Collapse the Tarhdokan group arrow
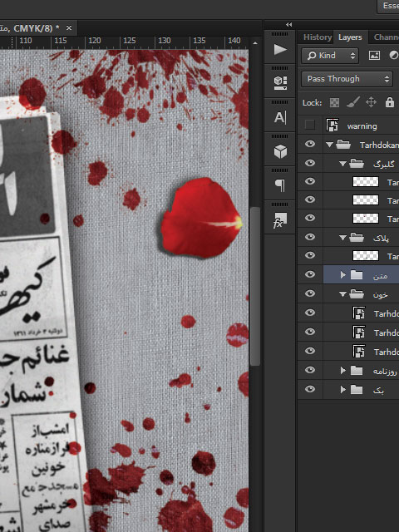 coord(329,145)
